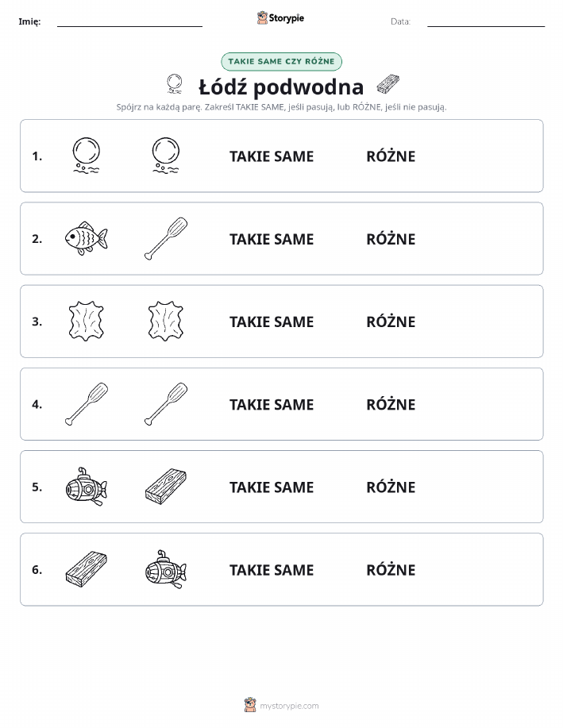The width and height of the screenshot is (563, 728).
Task: Click the wooden plank icon in row 6
Action: (87, 569)
